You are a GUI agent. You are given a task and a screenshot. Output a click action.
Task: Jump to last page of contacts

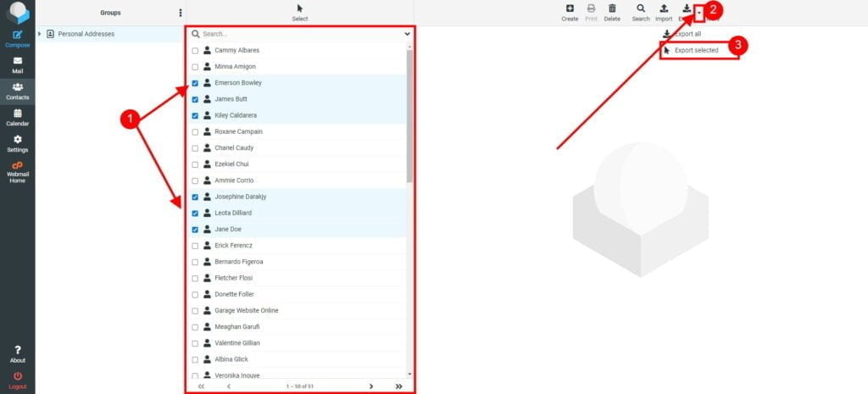coord(399,386)
